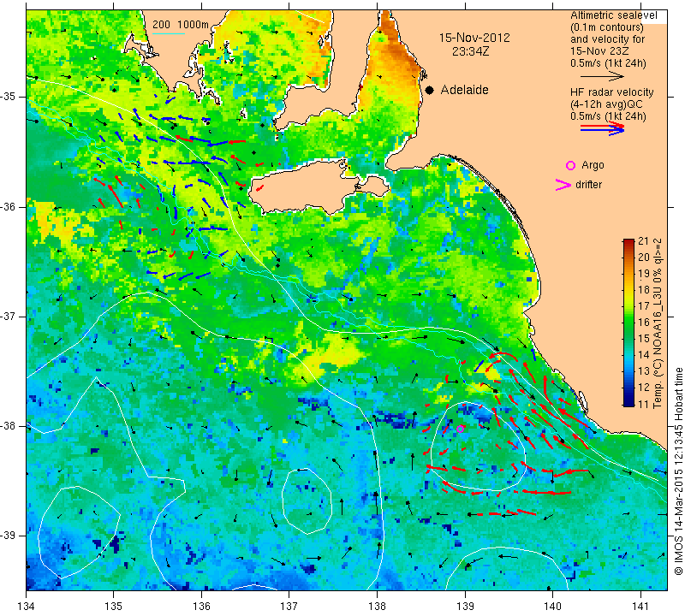Click the IMOS copyright timestamp text
This screenshot has width=685, height=616.
click(678, 471)
